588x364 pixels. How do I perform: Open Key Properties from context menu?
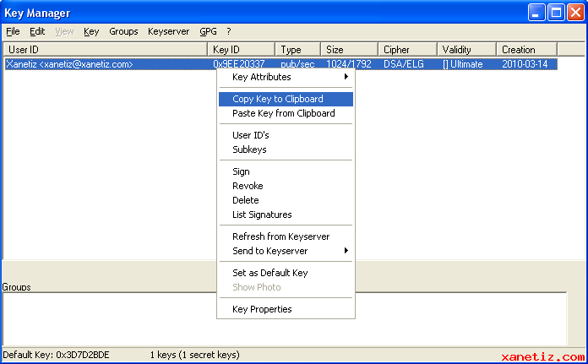(286, 309)
